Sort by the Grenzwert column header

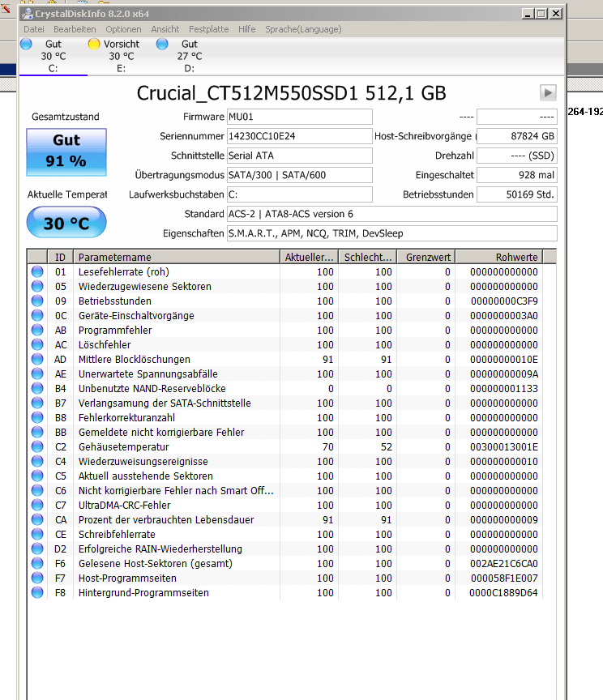(x=426, y=257)
